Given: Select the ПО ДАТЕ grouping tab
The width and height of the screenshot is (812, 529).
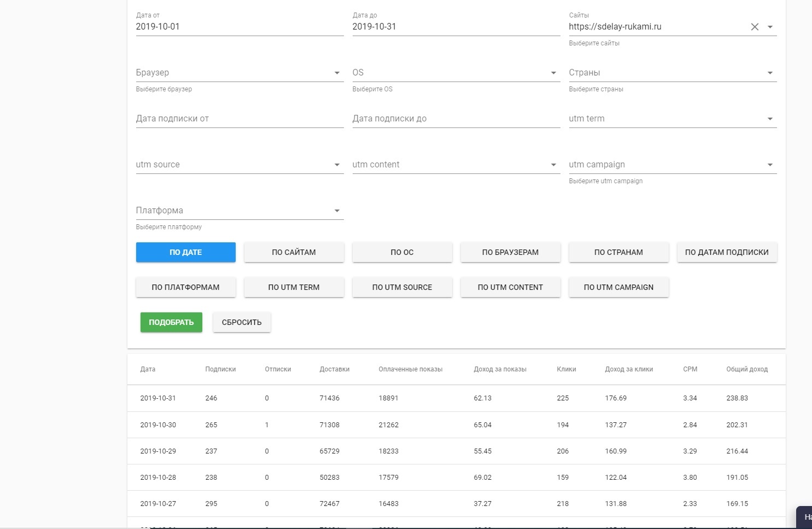Looking at the screenshot, I should pyautogui.click(x=185, y=252).
